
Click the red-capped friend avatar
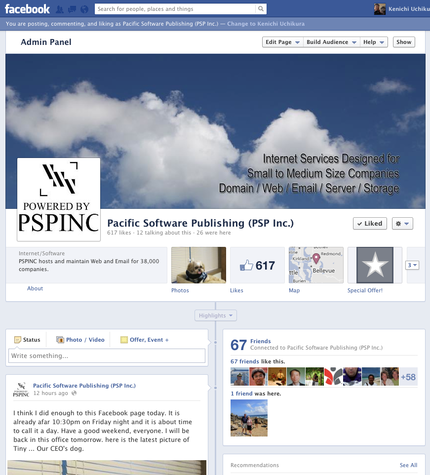[258, 377]
